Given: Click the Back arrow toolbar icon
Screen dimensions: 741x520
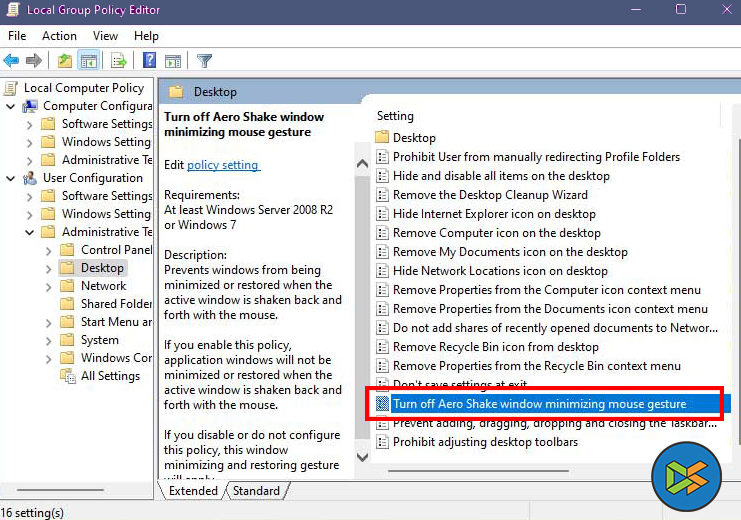Looking at the screenshot, I should pyautogui.click(x=12, y=61).
